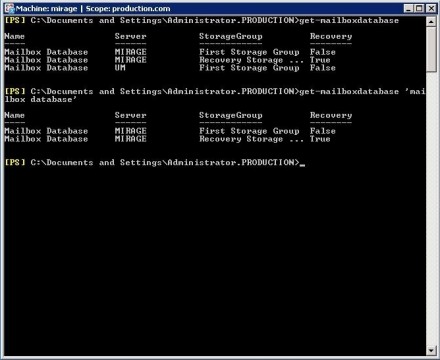This screenshot has height=360, width=440.
Task: Click 'UM' server value in the first table
Action: 120,68
